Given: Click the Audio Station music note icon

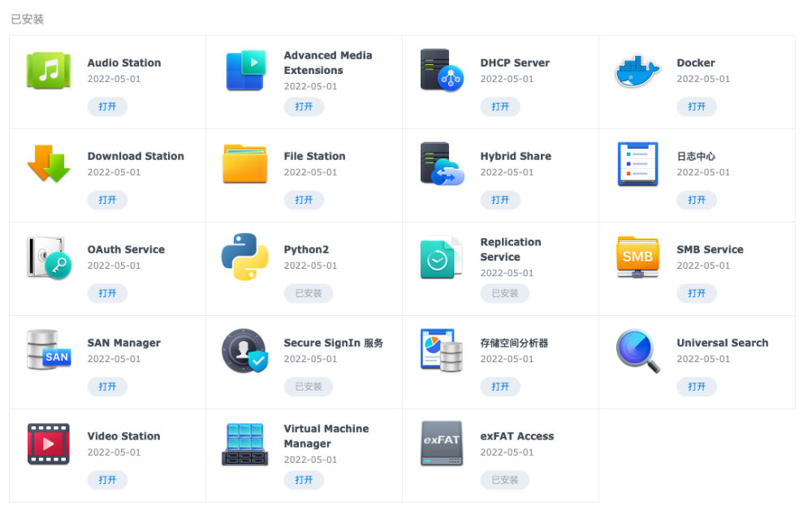Looking at the screenshot, I should [49, 70].
